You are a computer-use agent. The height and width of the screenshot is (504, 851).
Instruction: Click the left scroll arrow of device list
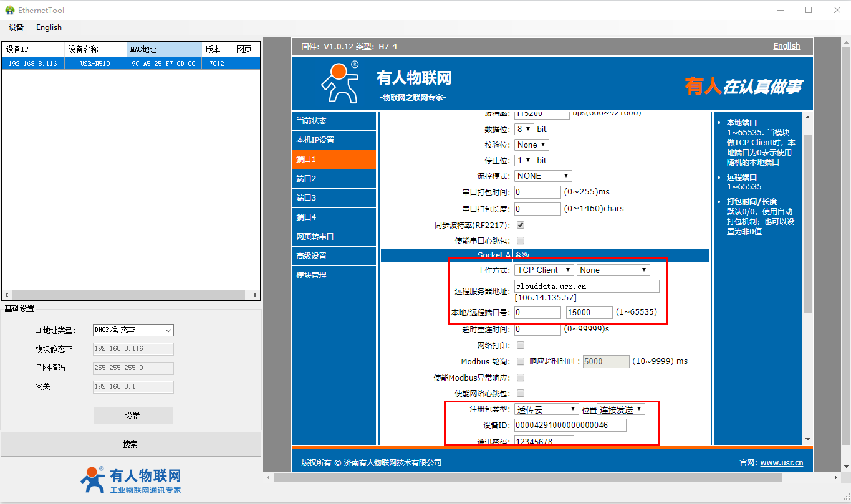click(x=6, y=295)
